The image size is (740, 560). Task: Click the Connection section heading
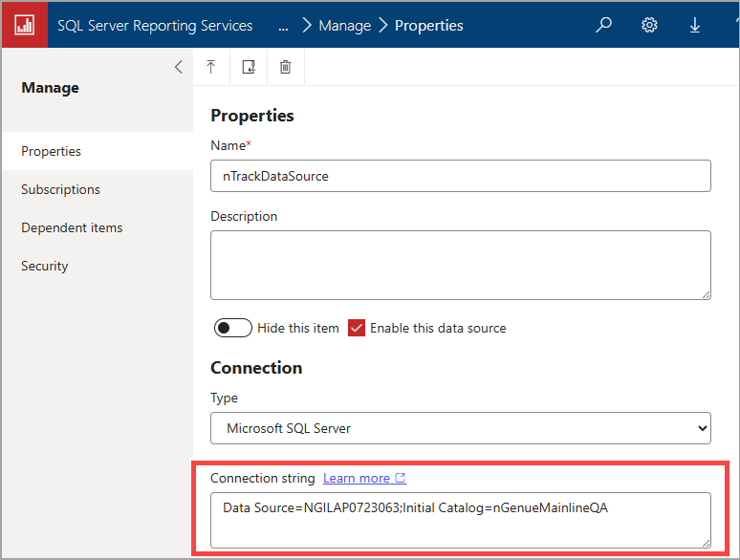tap(256, 368)
